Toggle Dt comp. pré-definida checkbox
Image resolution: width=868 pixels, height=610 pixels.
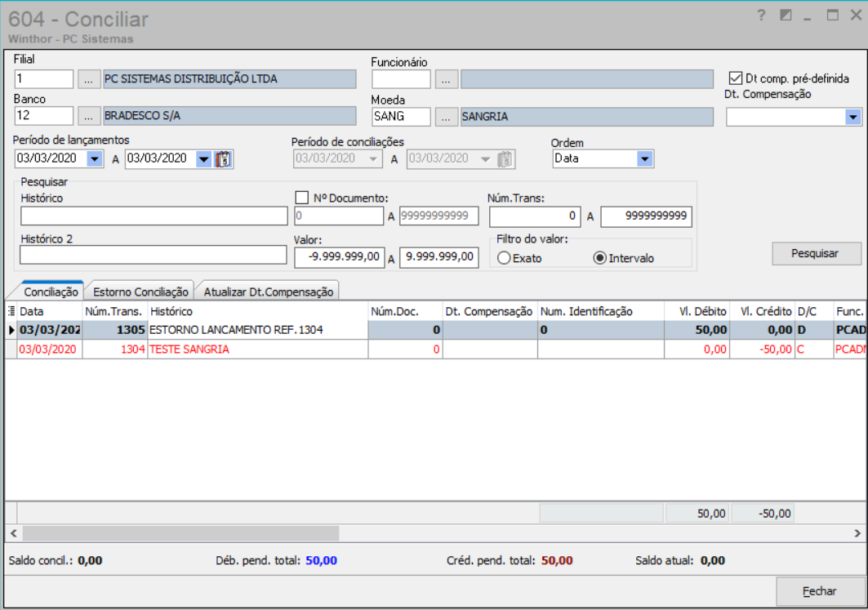(x=735, y=78)
